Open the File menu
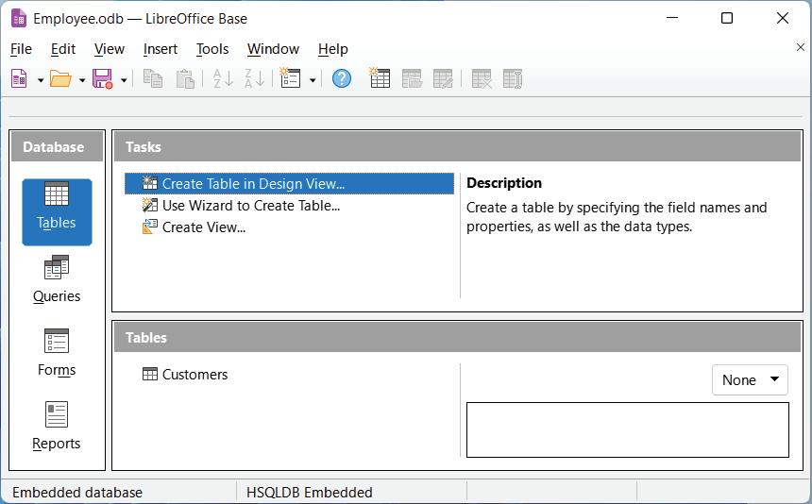The width and height of the screenshot is (812, 504). 21,49
